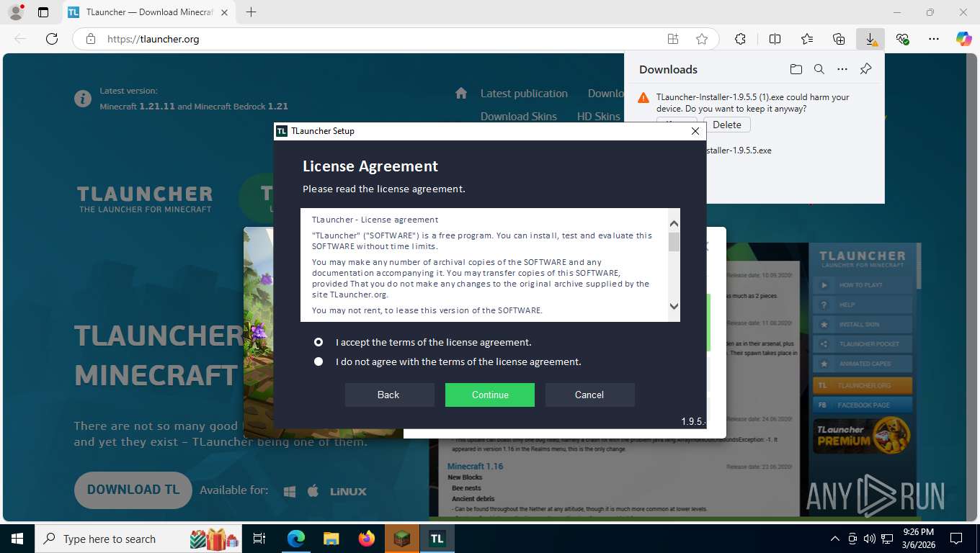Click the TLAUNCHER site logo
This screenshot has width=980, height=553.
tap(145, 199)
